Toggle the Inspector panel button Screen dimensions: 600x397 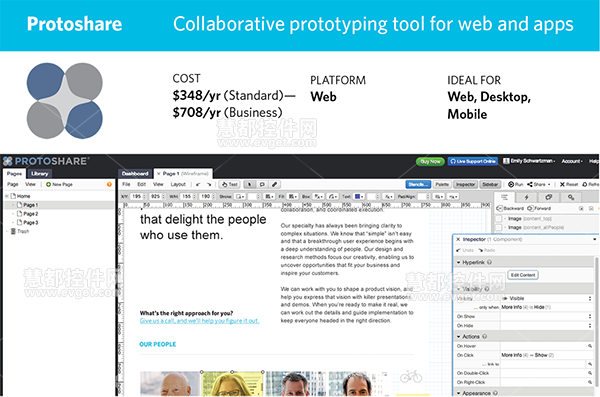[x=465, y=185]
